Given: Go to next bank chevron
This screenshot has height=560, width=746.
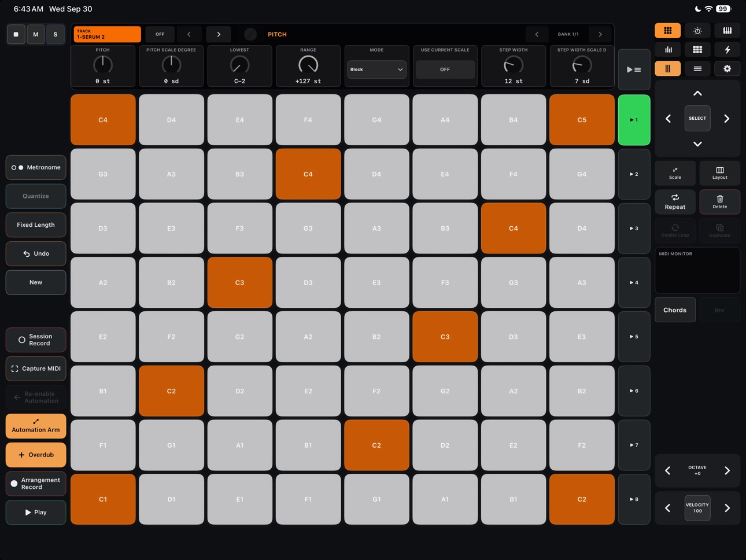Looking at the screenshot, I should [600, 34].
